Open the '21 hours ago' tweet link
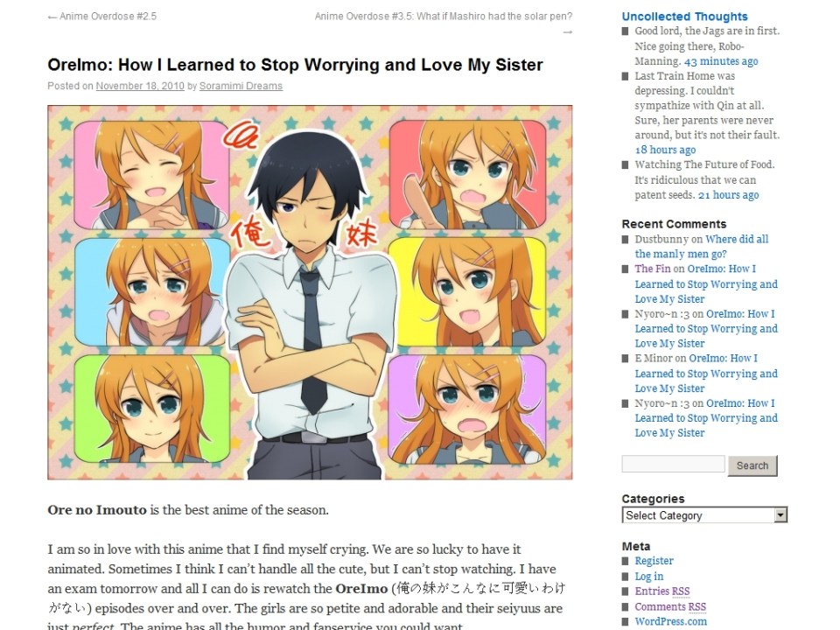 pyautogui.click(x=728, y=195)
